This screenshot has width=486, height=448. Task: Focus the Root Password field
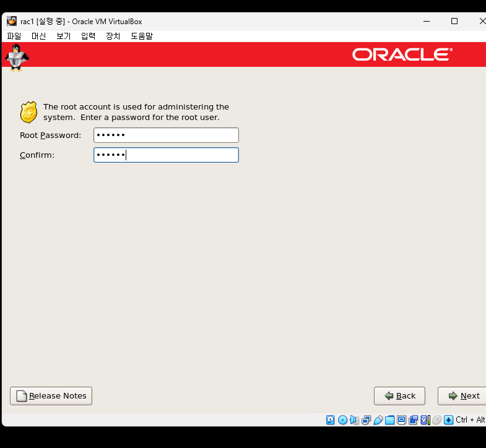[166, 135]
